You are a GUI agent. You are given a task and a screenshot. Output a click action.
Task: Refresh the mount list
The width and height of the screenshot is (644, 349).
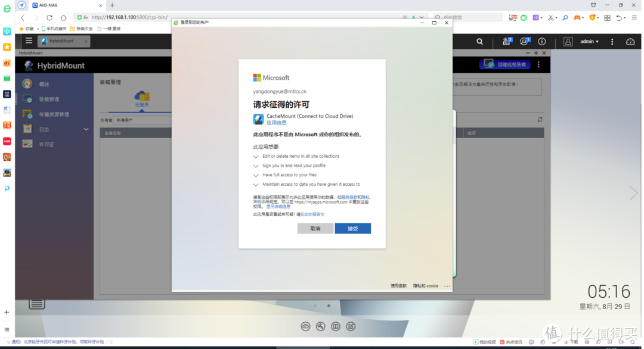[540, 120]
